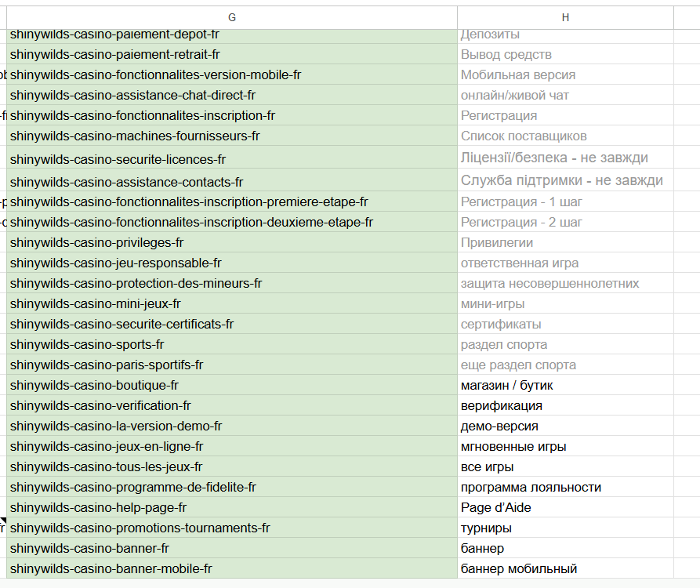Click cell shinywilds-casino-protection-des-mineurs-fr

[x=232, y=283]
